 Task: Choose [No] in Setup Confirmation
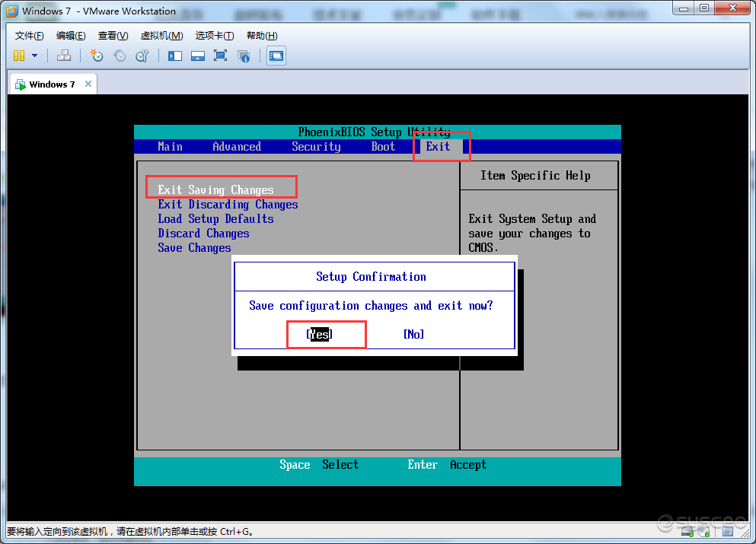413,334
